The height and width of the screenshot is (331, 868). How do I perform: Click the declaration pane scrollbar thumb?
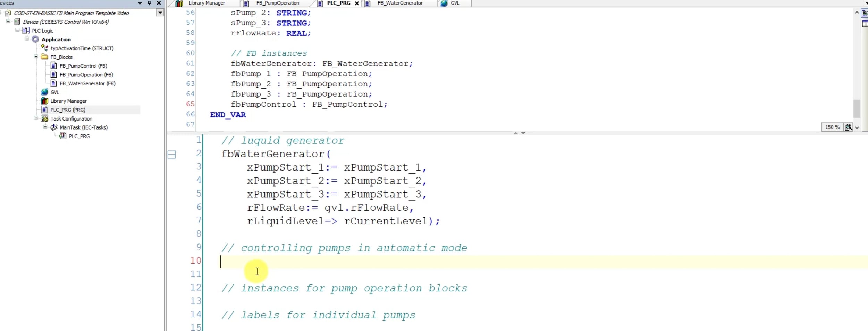tap(857, 109)
